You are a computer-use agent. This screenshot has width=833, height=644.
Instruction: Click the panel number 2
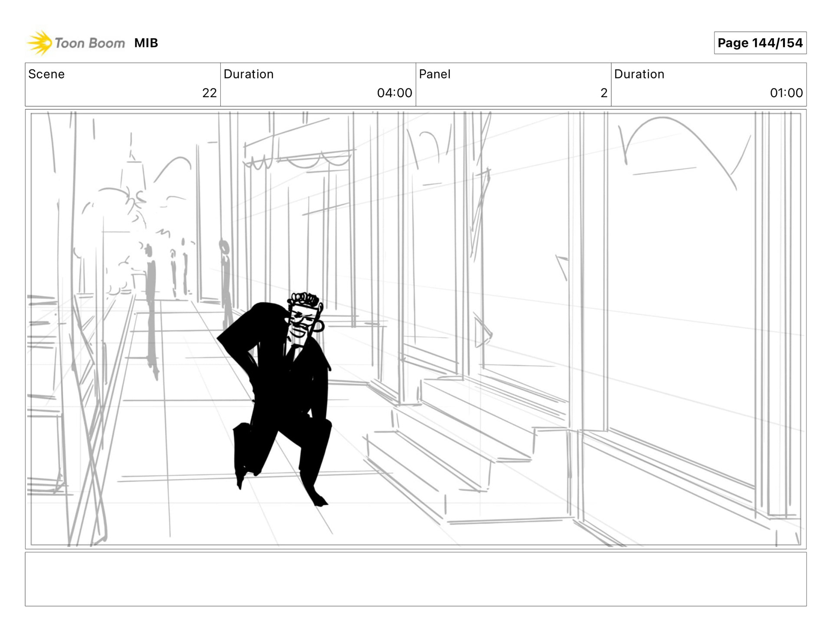pos(603,93)
